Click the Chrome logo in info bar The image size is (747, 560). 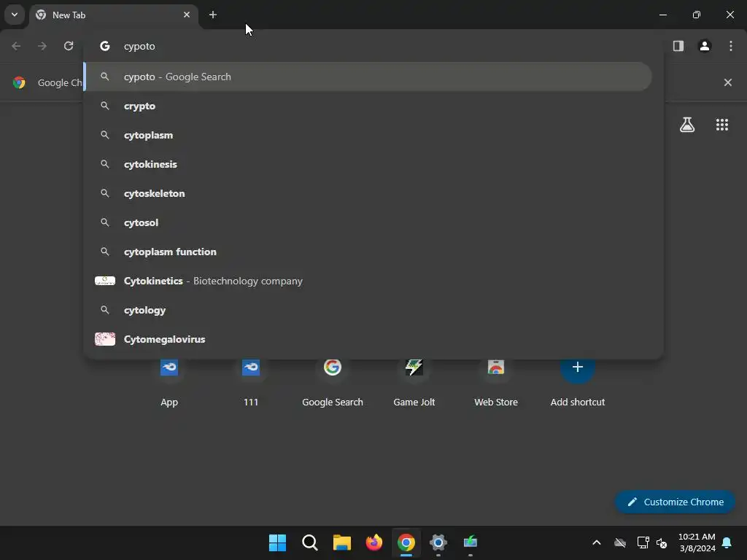[19, 82]
